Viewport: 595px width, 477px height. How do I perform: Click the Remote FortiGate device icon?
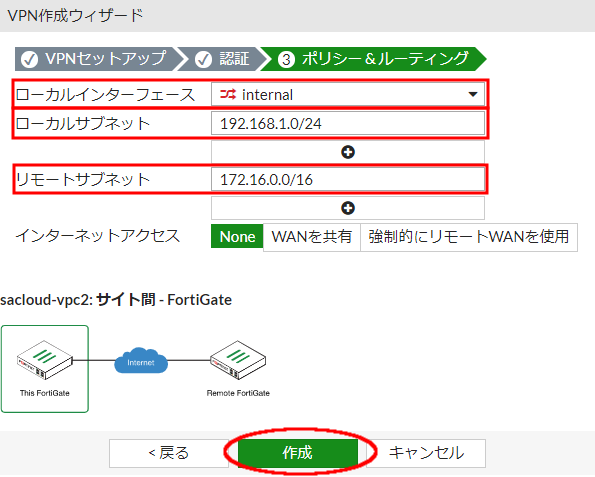tap(238, 360)
